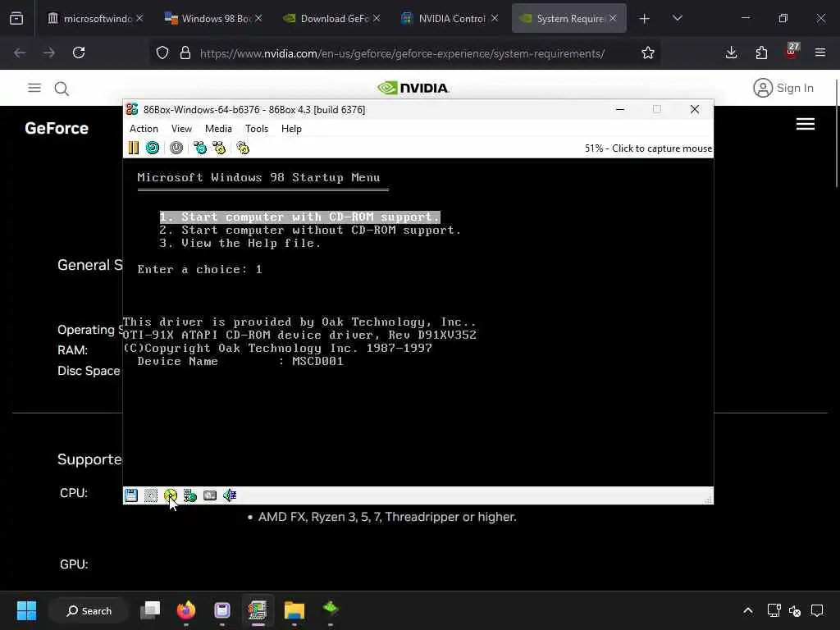Click the site security padlock icon
The height and width of the screenshot is (630, 840).
point(185,53)
